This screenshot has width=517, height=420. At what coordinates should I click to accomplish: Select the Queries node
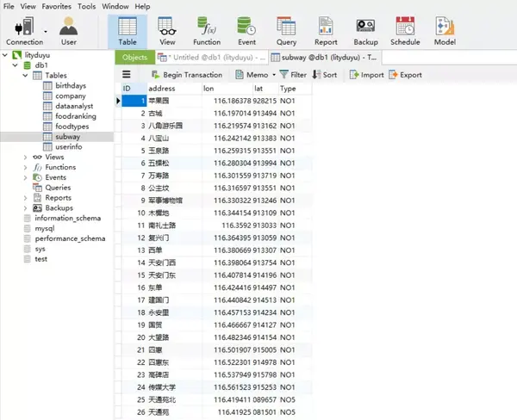click(58, 188)
